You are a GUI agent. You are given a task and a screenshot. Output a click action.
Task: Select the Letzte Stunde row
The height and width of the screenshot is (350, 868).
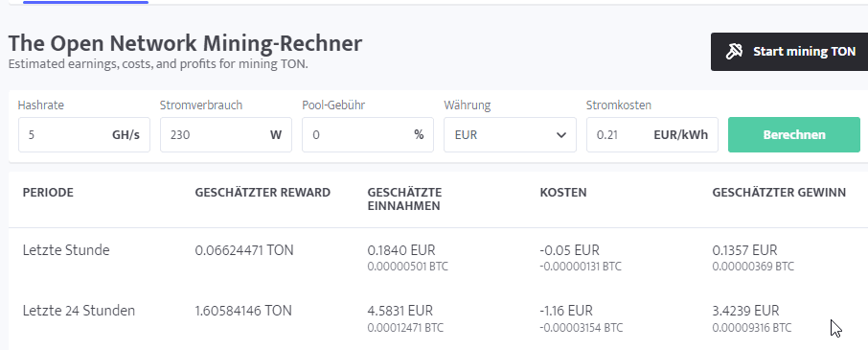click(439, 258)
